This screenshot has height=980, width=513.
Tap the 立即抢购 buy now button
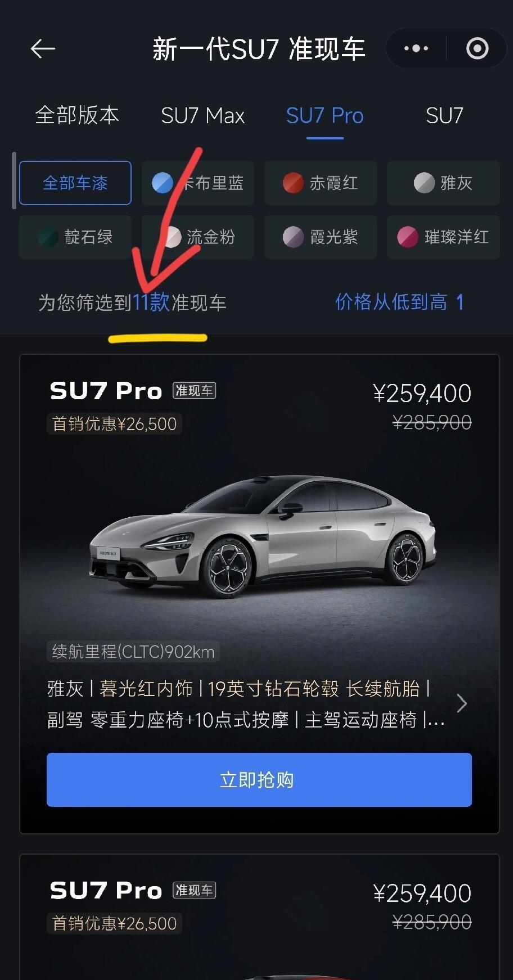point(259,780)
